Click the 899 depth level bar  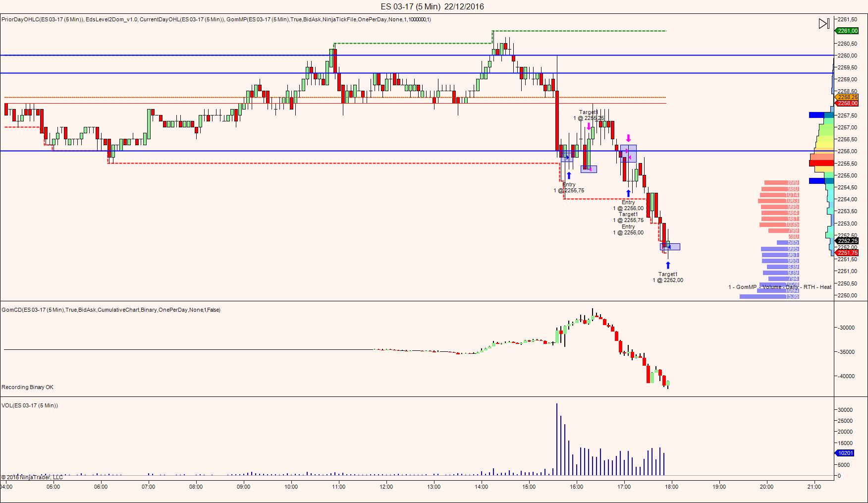point(781,183)
